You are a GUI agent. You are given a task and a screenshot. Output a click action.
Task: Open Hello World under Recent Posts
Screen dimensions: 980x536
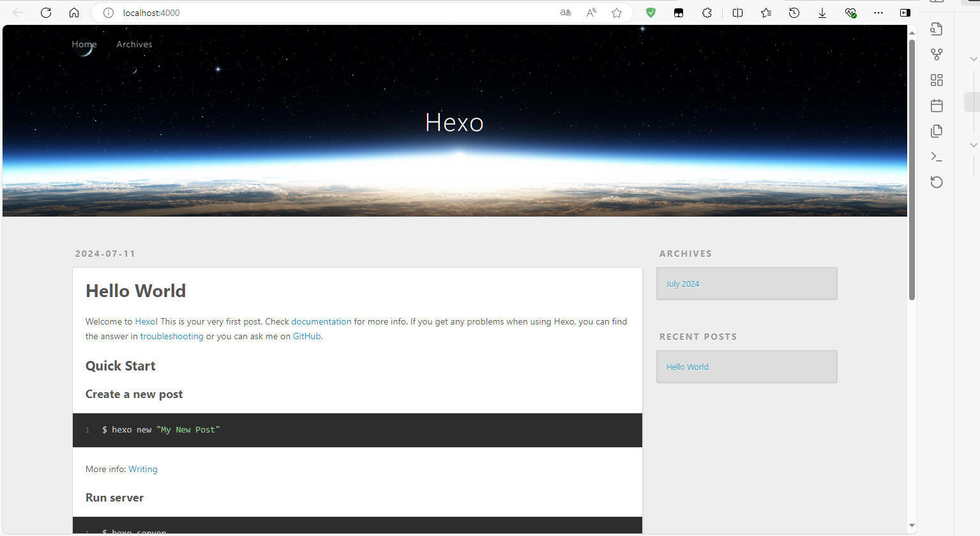click(688, 367)
